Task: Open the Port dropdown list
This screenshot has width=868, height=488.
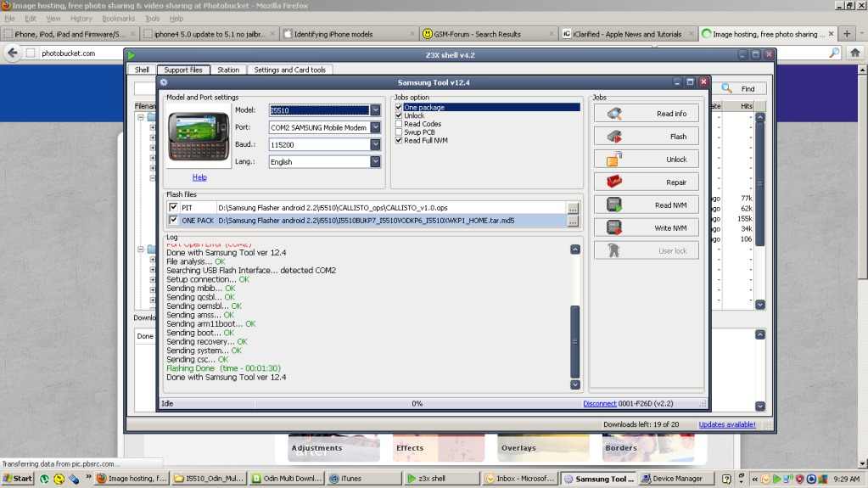Action: tap(375, 127)
